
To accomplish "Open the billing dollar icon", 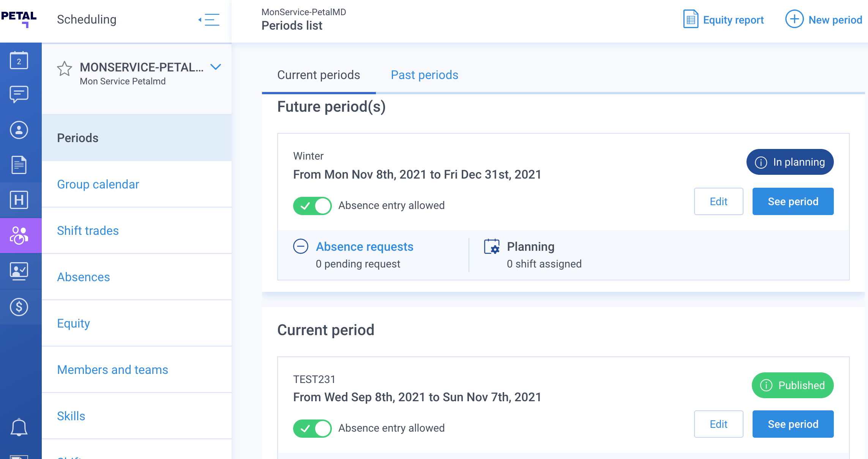I will [x=19, y=307].
